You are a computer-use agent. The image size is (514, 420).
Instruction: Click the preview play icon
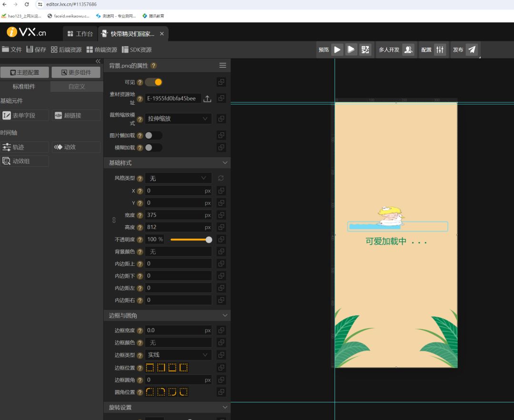coord(337,50)
